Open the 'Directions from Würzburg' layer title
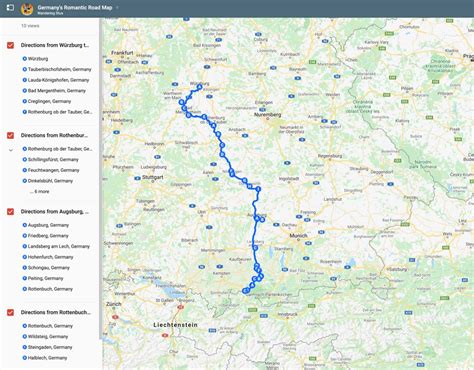474x370 pixels. click(55, 45)
